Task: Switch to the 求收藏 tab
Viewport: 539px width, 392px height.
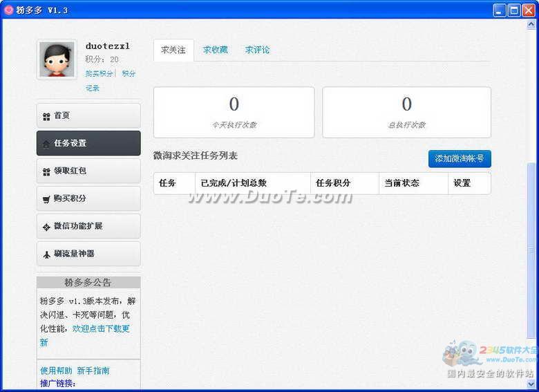Action: point(216,50)
